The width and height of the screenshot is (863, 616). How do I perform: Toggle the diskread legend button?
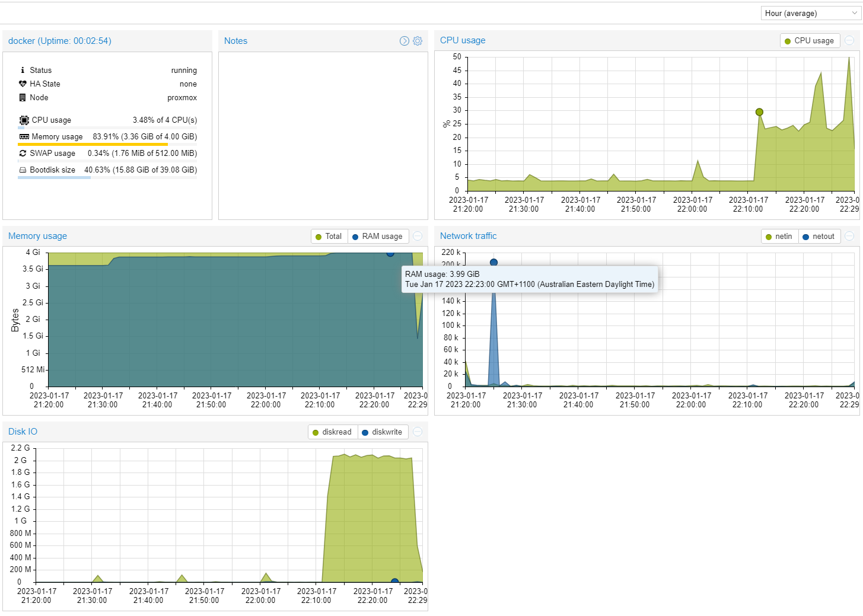click(332, 432)
